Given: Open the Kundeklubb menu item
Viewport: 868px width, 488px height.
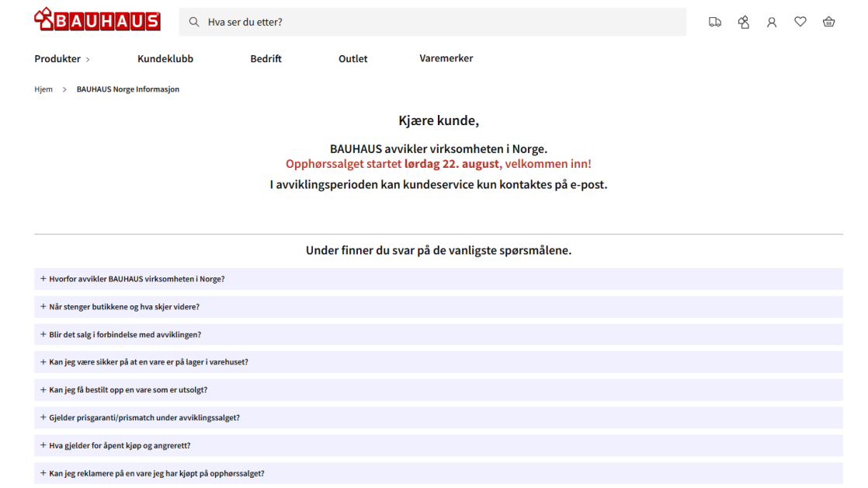Looking at the screenshot, I should 165,59.
